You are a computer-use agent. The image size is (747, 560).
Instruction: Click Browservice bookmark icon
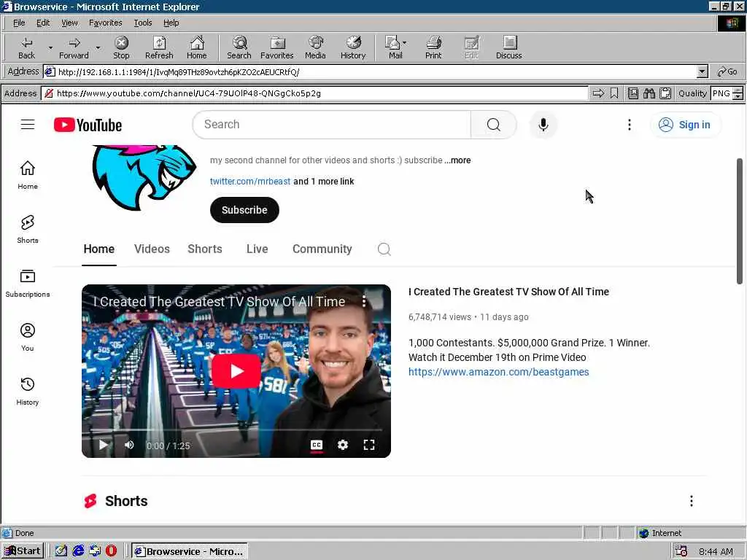click(614, 93)
